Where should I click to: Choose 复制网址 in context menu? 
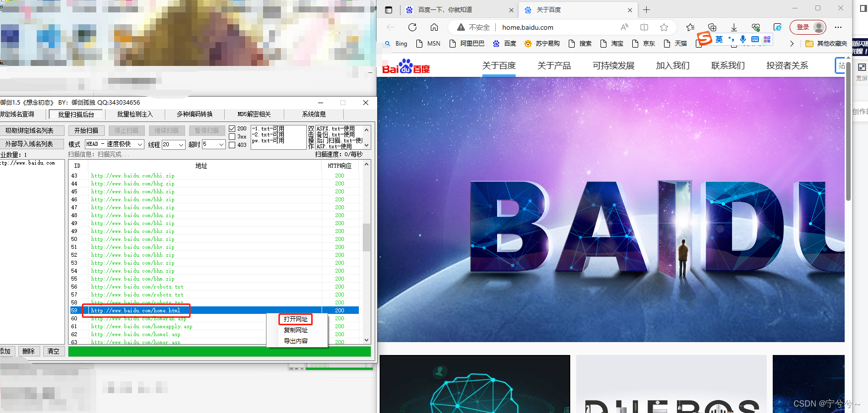click(x=296, y=330)
